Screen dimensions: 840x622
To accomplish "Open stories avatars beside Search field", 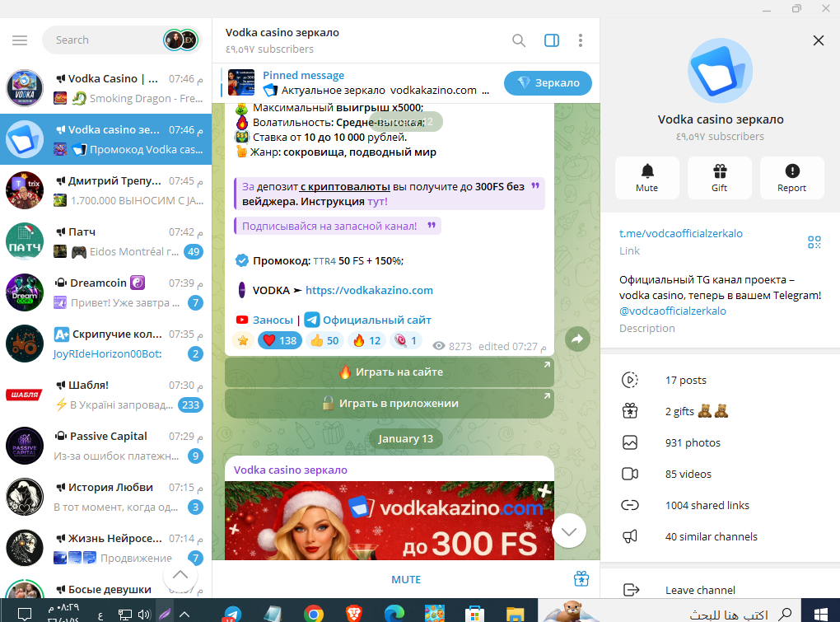I will [x=181, y=40].
